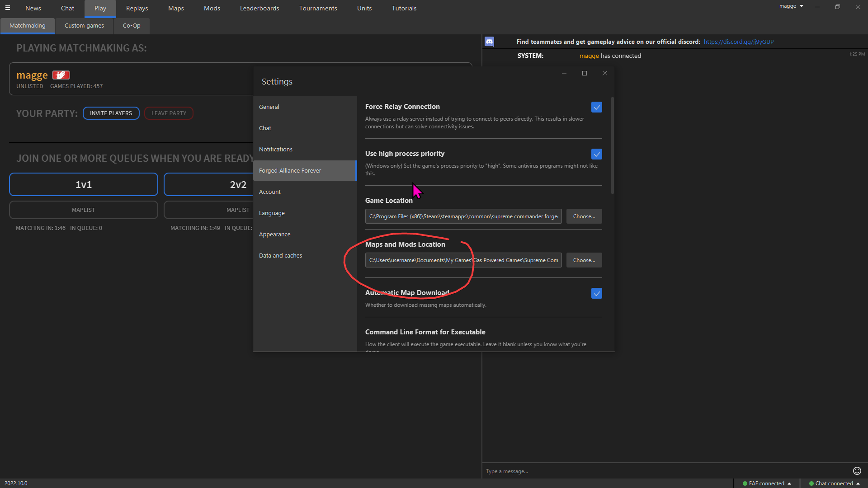Open the Tournaments tab

pos(318,8)
